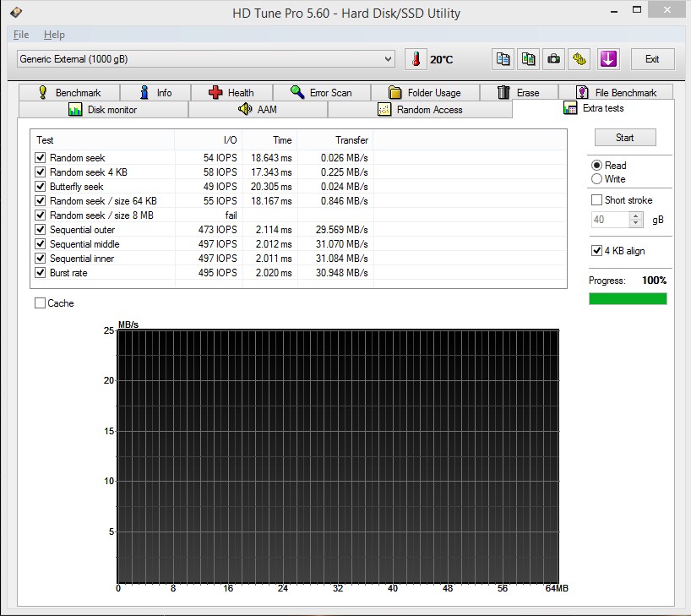Select the Extra tests tab
Viewport: 691px width, 616px height.
(594, 108)
